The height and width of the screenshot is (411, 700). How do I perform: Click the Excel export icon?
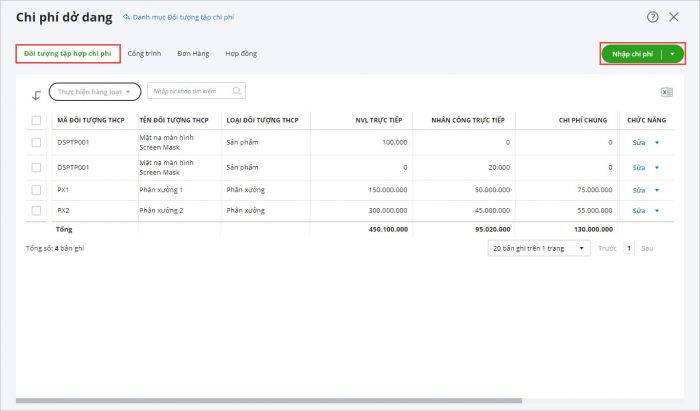[x=666, y=92]
